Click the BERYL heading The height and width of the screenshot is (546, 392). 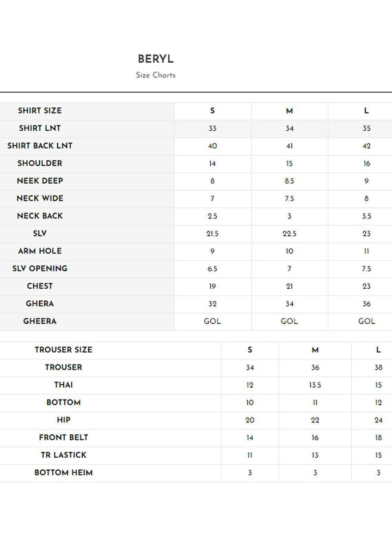[x=156, y=59]
